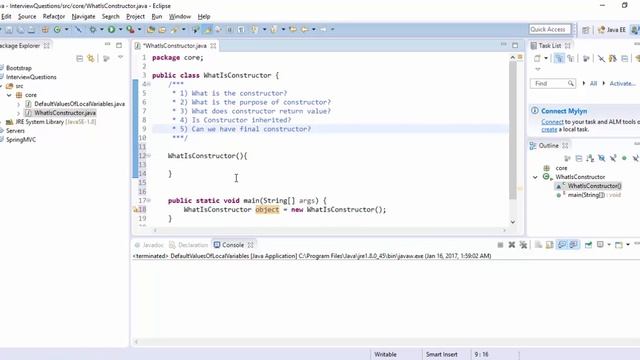Toggle Pin Console in the Console toolbar

[x=588, y=245]
